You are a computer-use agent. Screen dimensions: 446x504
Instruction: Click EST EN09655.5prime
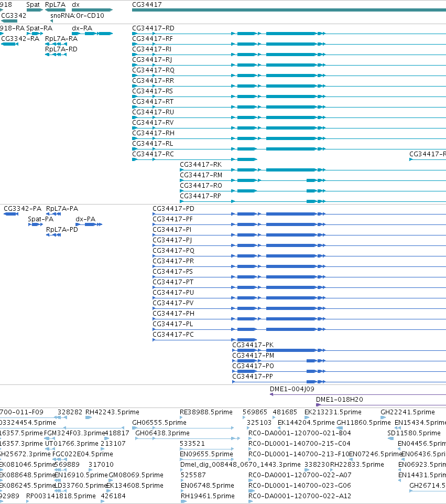tap(206, 454)
